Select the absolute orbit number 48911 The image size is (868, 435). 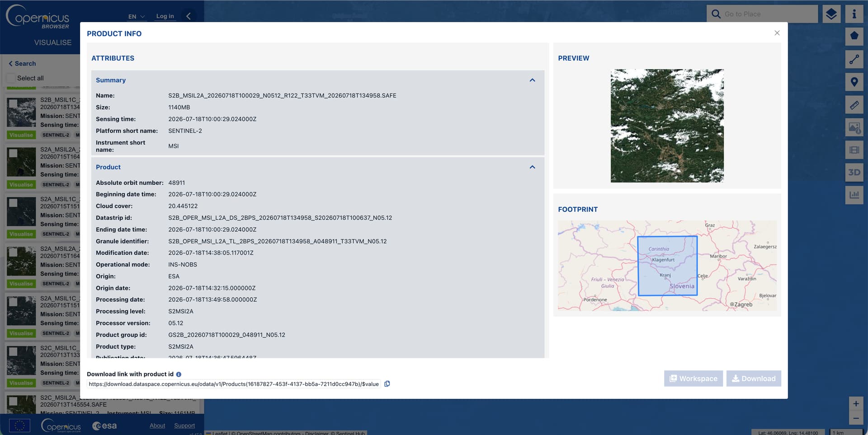[x=176, y=183]
